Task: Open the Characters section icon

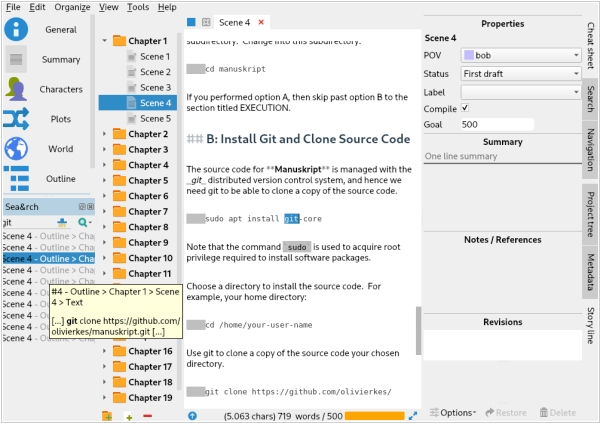Action: (16, 89)
